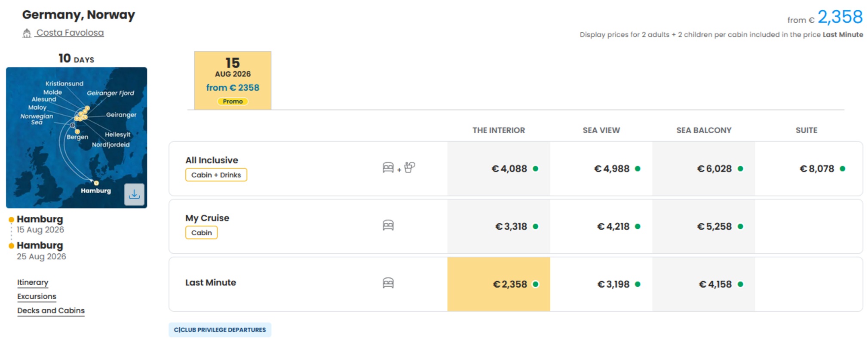Click the Promo badge on departure date
Image resolution: width=868 pixels, height=344 pixels.
pos(233,101)
